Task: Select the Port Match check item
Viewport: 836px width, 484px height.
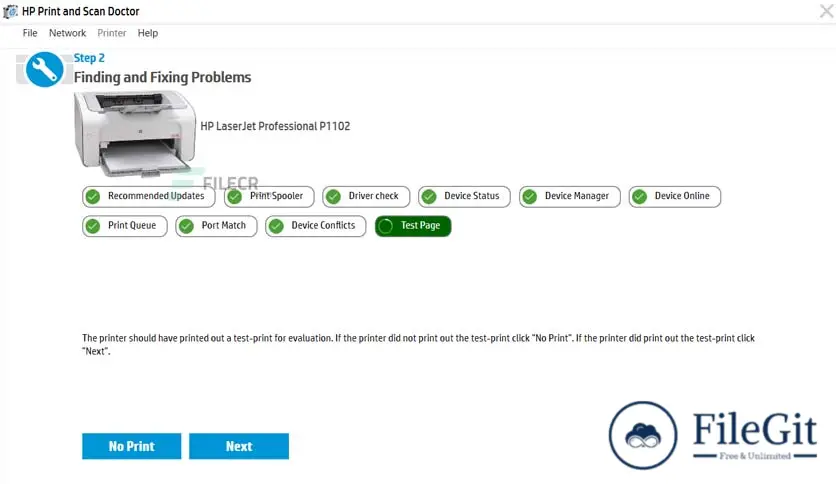Action: (x=216, y=226)
